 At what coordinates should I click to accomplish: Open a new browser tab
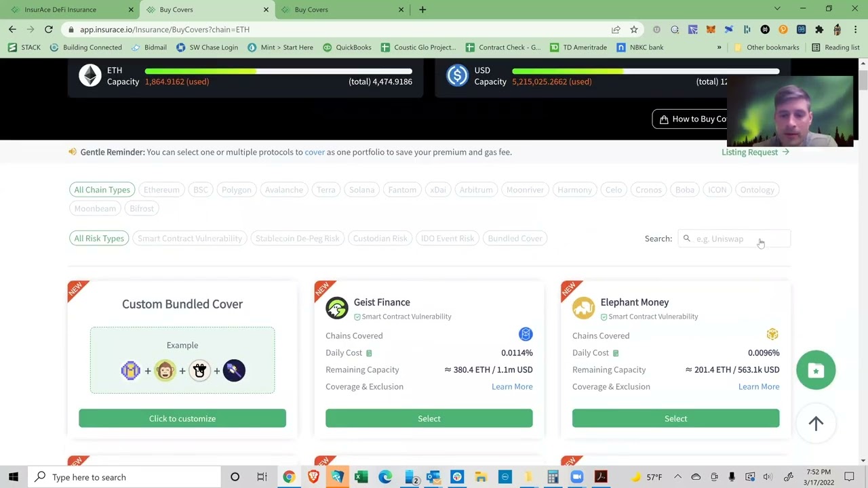pos(422,9)
